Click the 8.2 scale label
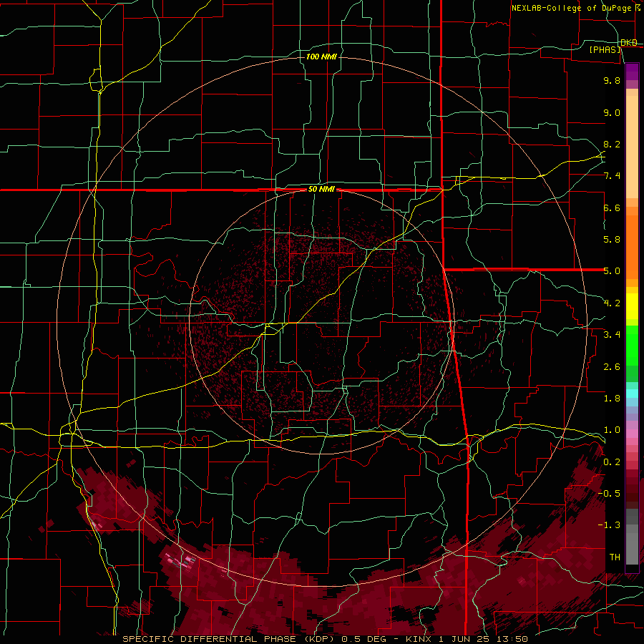Viewport: 644px width, 644px height. (612, 144)
